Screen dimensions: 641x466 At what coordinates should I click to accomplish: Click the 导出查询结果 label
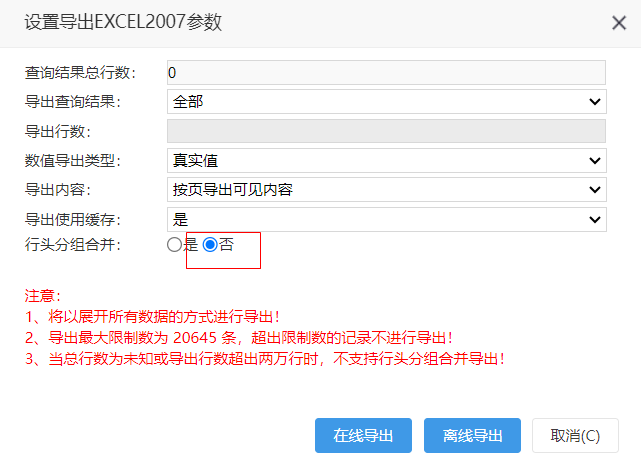(x=73, y=102)
